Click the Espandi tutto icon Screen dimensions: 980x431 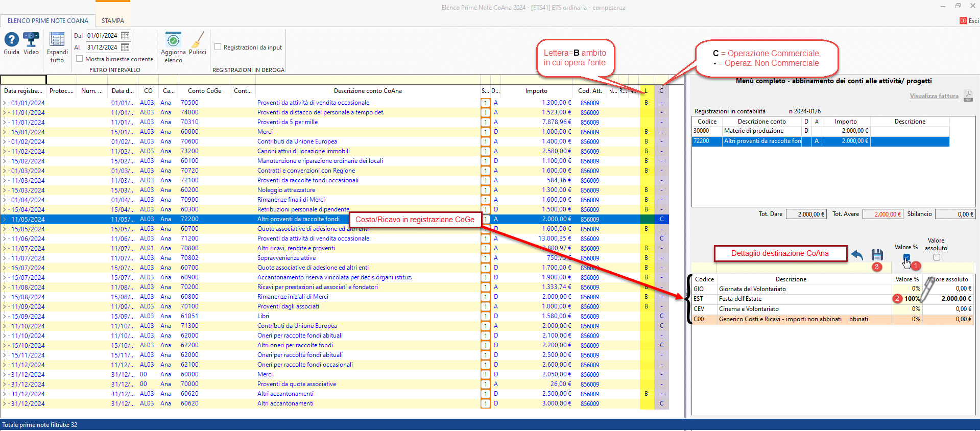57,39
